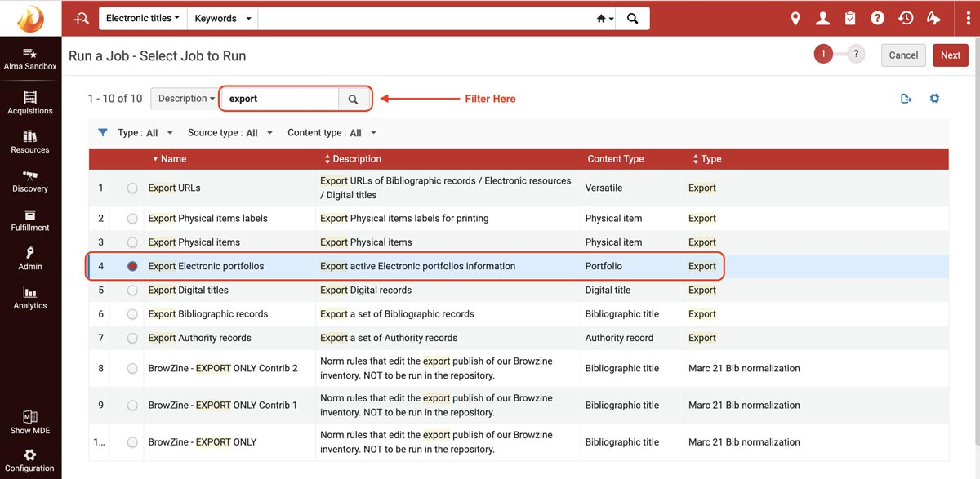Sort by the Type column header
The width and height of the screenshot is (980, 479).
707,159
